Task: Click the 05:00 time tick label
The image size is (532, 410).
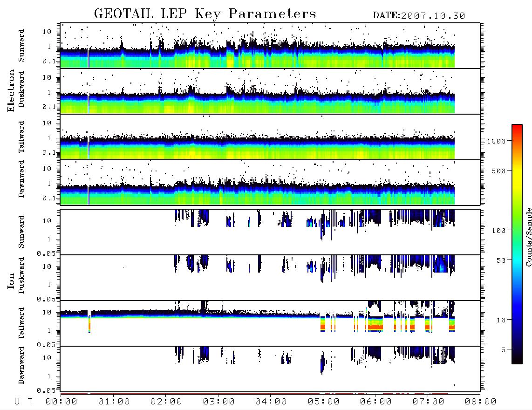Action: 324,402
